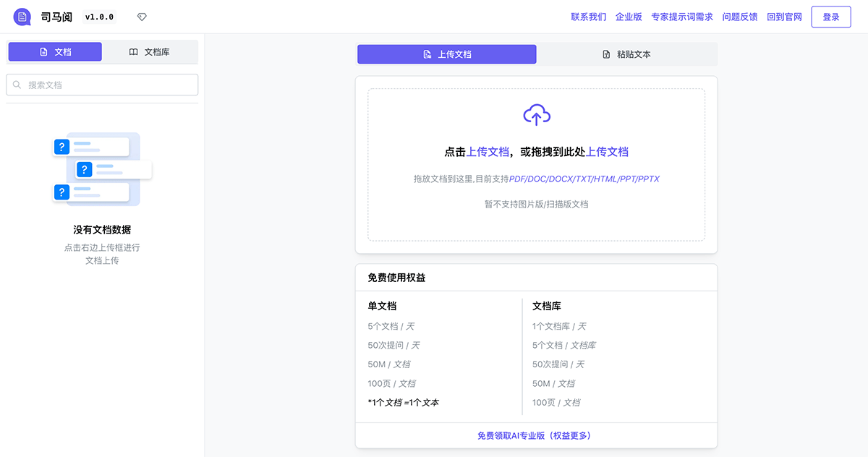Click the paste icon on 粘贴文本 tab
The image size is (868, 457).
(605, 54)
